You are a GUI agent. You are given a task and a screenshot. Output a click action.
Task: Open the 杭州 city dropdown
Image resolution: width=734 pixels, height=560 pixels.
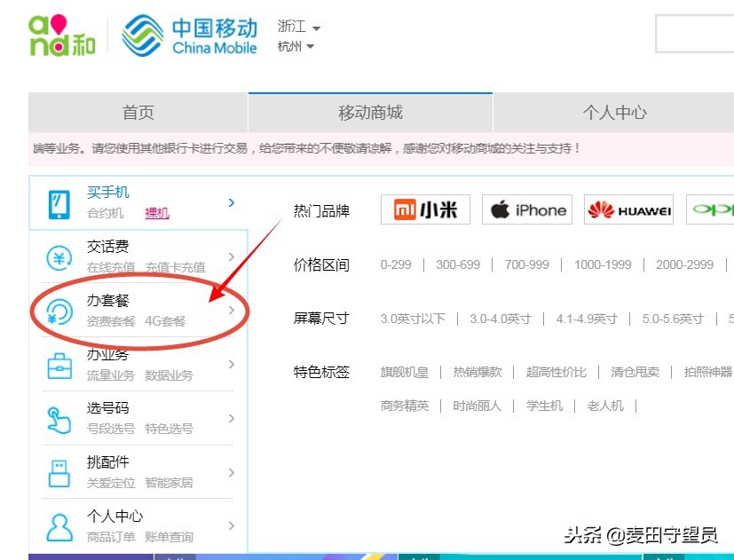pos(296,46)
